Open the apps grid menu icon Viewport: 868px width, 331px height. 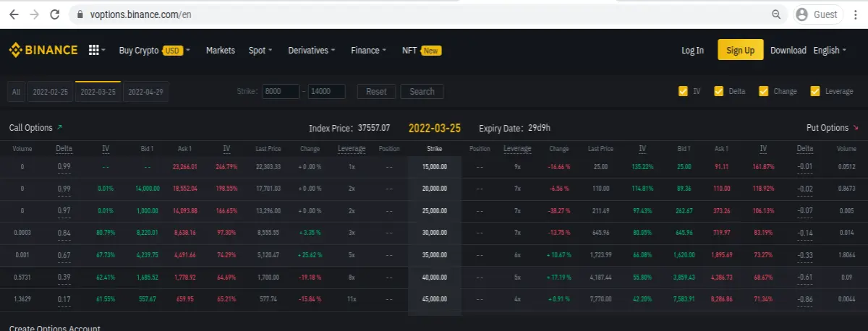(94, 51)
